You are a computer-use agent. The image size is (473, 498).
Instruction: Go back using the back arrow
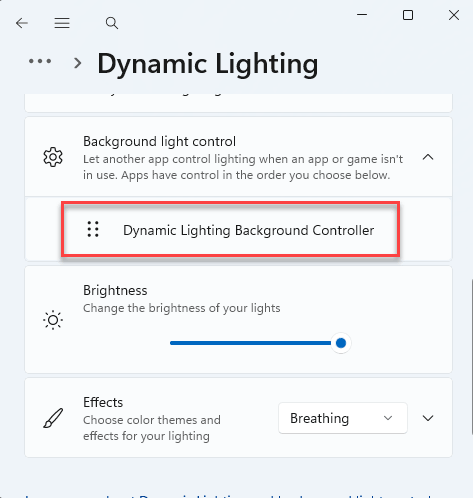22,23
